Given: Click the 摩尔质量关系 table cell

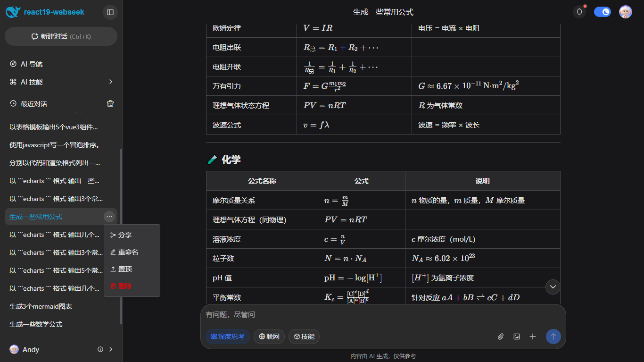Looking at the screenshot, I should click(262, 200).
